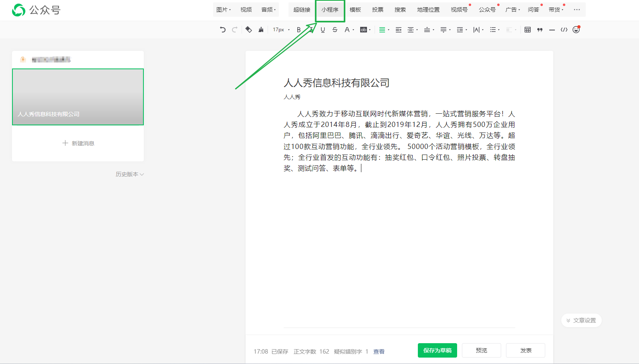Apply the text background highlight color

point(363,30)
